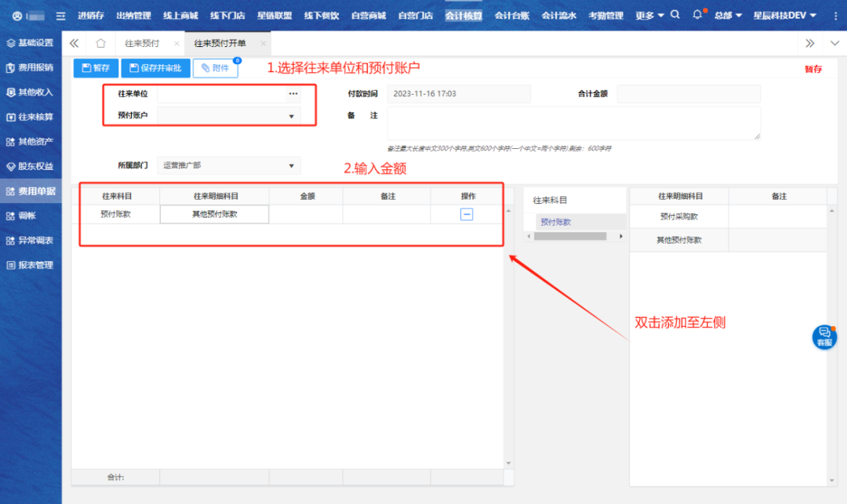Click the search magnifier icon in top bar
This screenshot has height=504, width=847.
(x=675, y=15)
